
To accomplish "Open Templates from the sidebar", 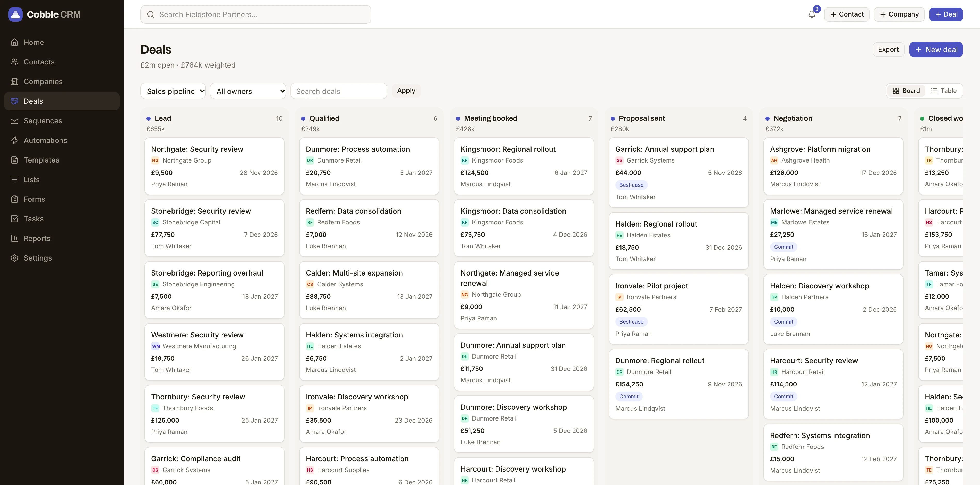I will [x=62, y=160].
